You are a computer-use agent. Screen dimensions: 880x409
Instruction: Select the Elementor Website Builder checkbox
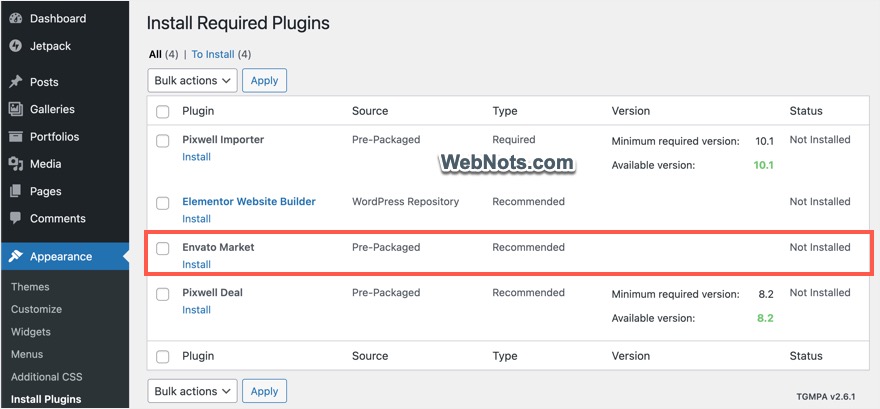[163, 203]
